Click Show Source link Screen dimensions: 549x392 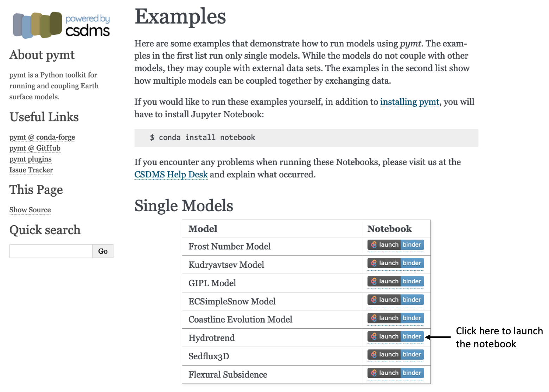tap(30, 210)
